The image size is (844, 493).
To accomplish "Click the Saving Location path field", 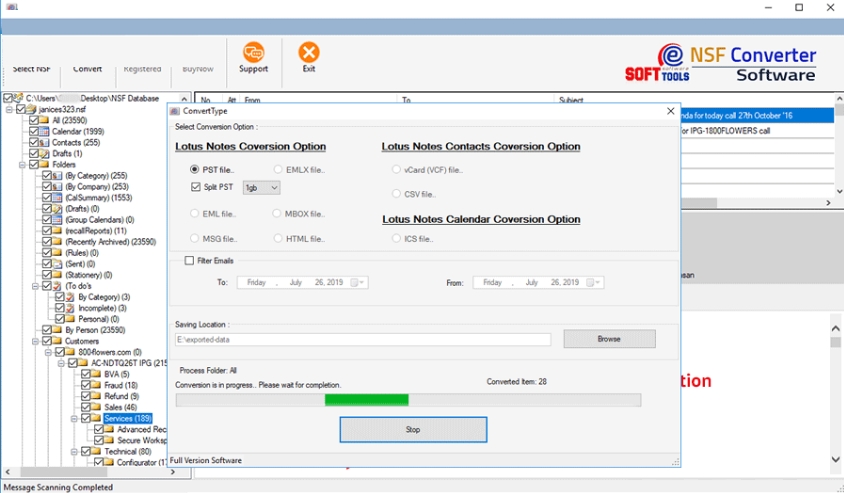I will 362,340.
